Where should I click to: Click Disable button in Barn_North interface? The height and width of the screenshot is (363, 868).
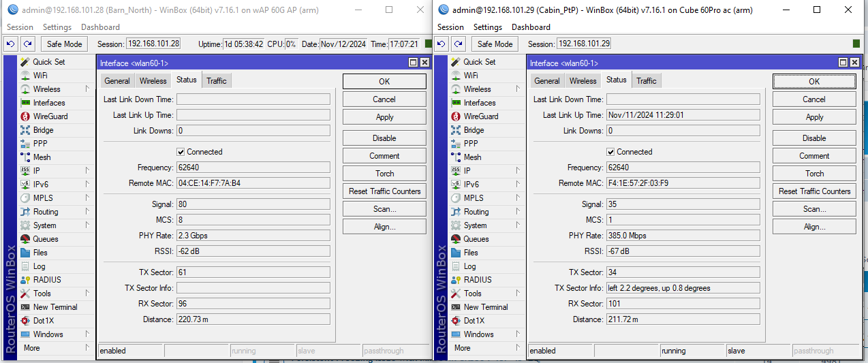pyautogui.click(x=384, y=138)
